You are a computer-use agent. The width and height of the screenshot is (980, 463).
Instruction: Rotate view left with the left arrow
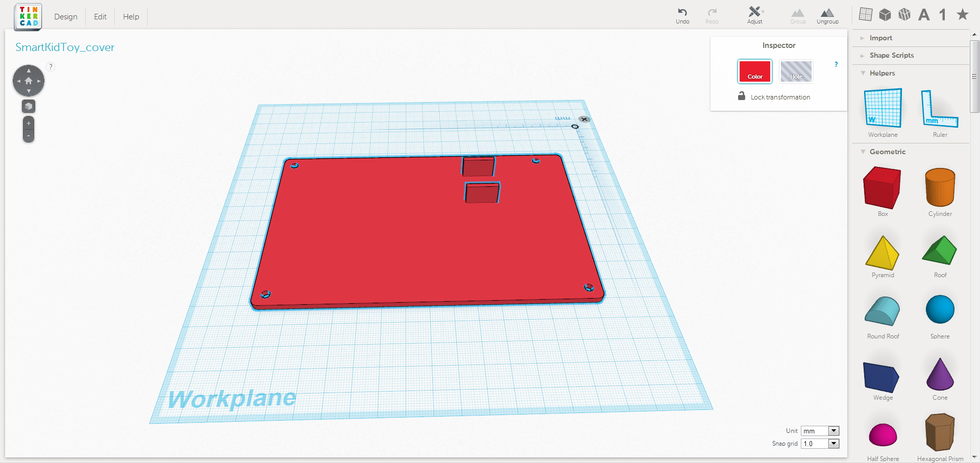18,81
